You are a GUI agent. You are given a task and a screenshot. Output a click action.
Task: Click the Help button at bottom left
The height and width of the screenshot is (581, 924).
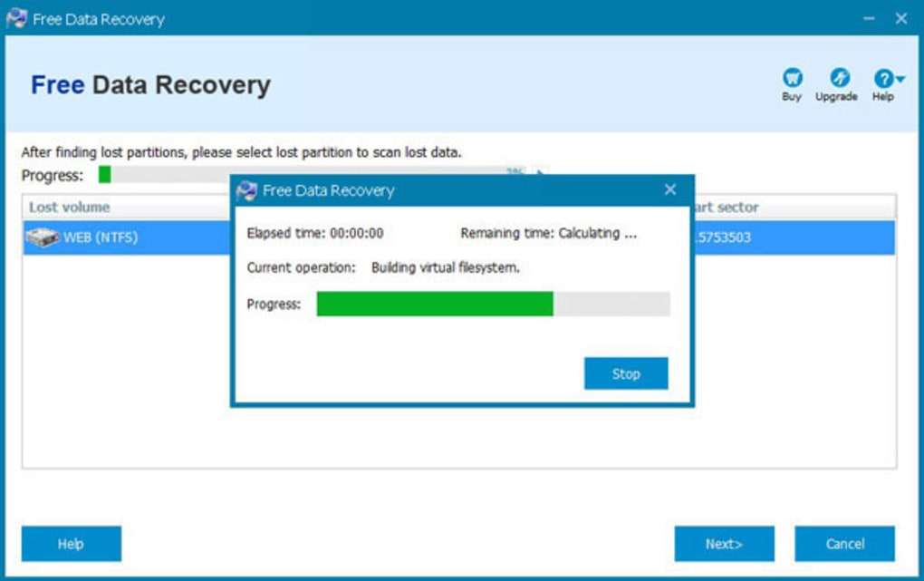tap(71, 544)
